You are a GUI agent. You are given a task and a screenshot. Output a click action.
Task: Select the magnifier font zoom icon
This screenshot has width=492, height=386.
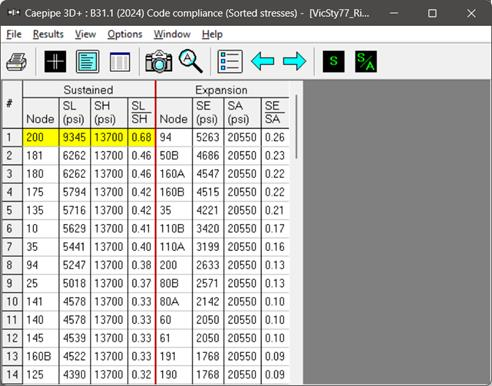[x=191, y=61]
